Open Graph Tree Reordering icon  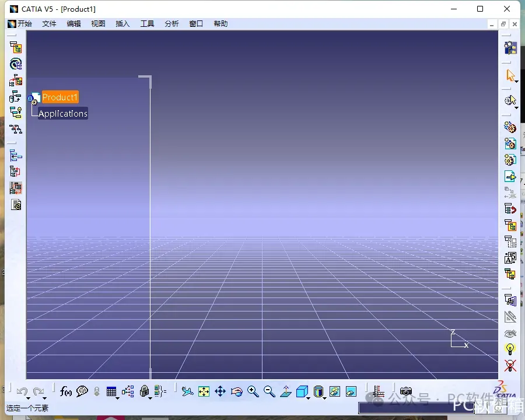[x=510, y=209]
